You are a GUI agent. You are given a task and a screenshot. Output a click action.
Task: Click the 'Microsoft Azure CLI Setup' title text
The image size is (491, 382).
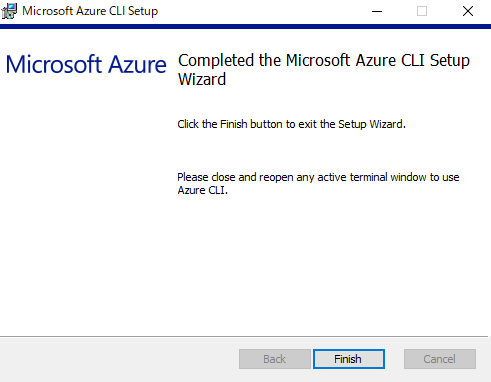pyautogui.click(x=90, y=11)
